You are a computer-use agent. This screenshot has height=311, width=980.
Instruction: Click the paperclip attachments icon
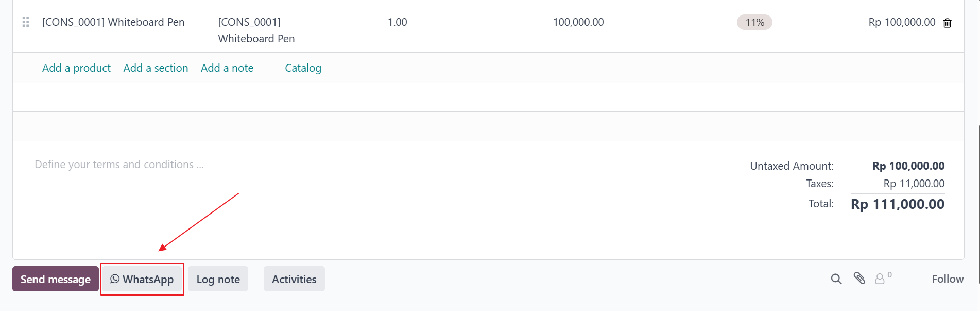859,279
